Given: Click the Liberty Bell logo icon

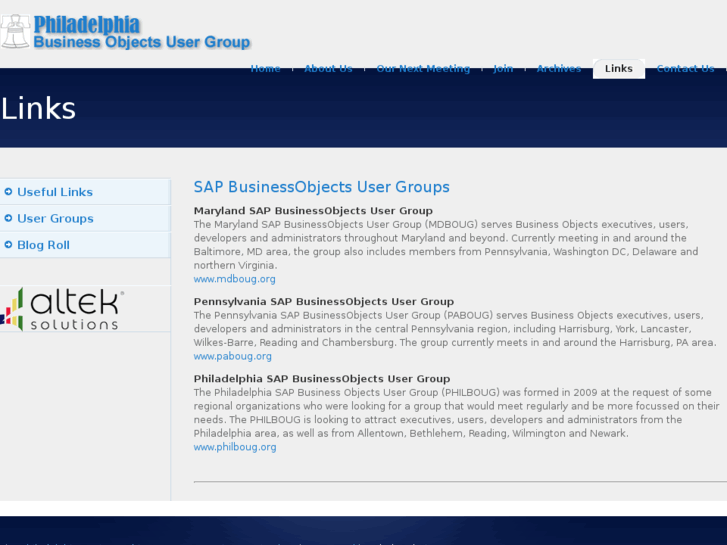Looking at the screenshot, I should tap(15, 31).
